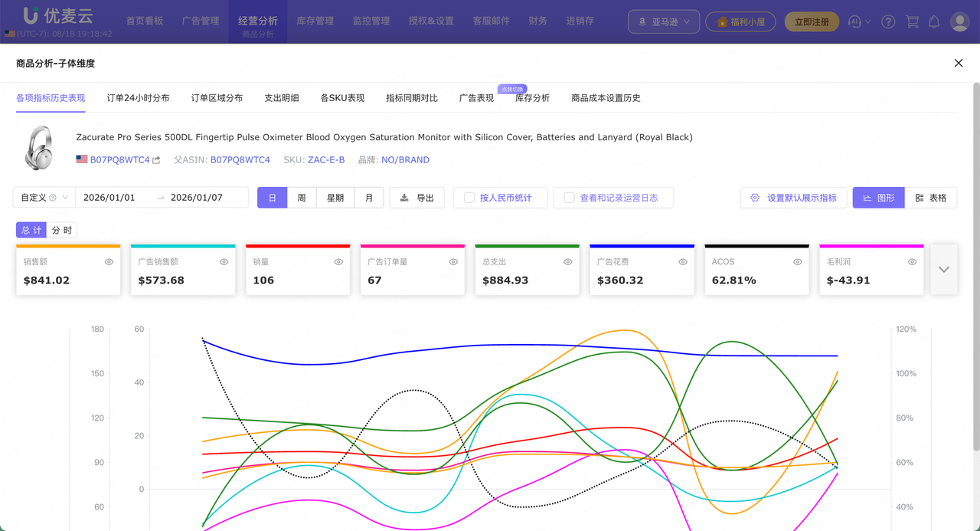Viewport: 980px width, 531px height.
Task: Switch to 订单区域分布 tab
Action: coord(217,98)
